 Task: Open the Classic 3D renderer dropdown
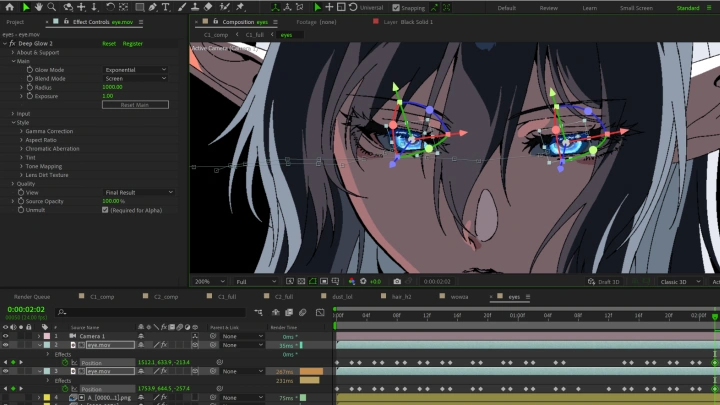point(680,281)
